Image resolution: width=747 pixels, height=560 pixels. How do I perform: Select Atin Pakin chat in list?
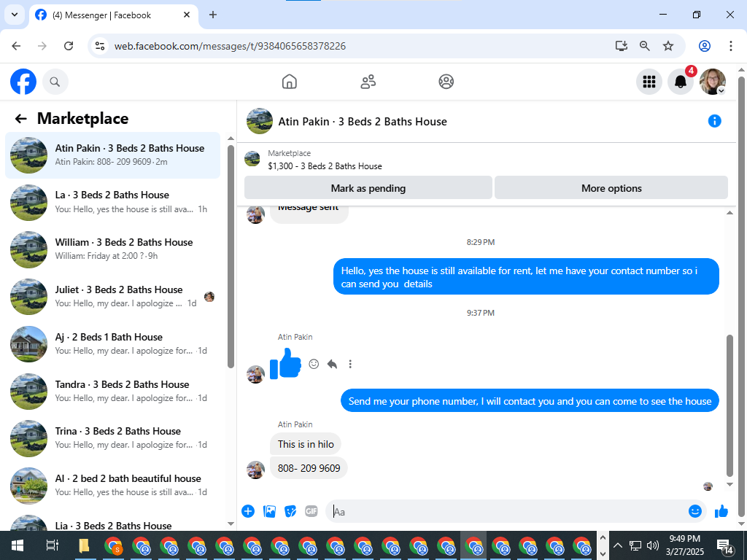coord(112,155)
